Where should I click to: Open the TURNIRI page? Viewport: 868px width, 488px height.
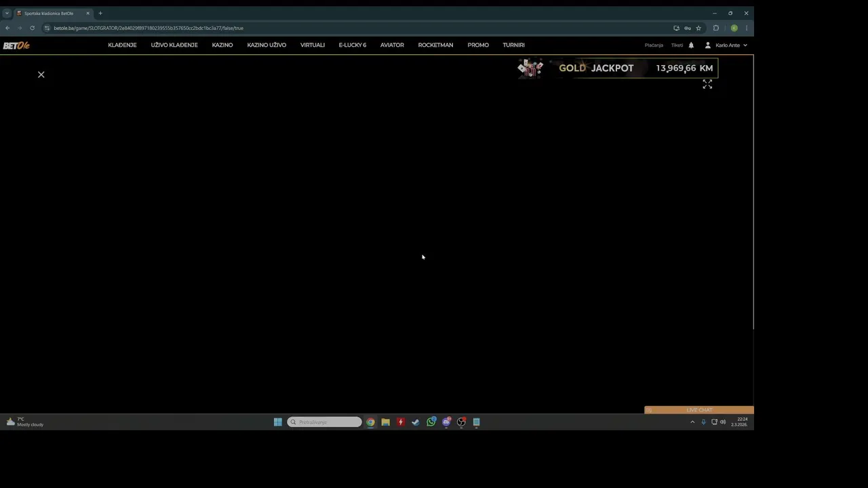[x=514, y=45]
